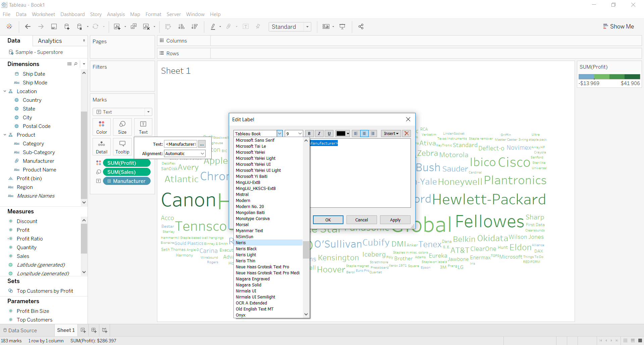The width and height of the screenshot is (644, 345).
Task: Click the Apply button
Action: pos(395,220)
